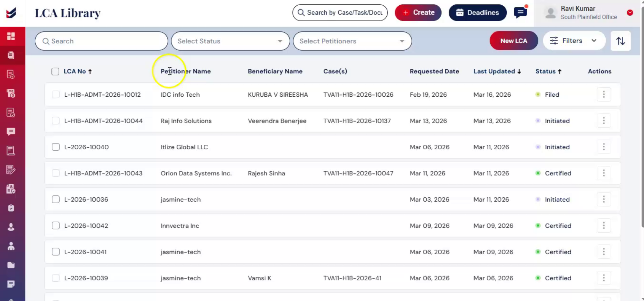Screen dimensions: 644x301
Task: Open the scroll document sidebar icon
Action: pos(11,151)
